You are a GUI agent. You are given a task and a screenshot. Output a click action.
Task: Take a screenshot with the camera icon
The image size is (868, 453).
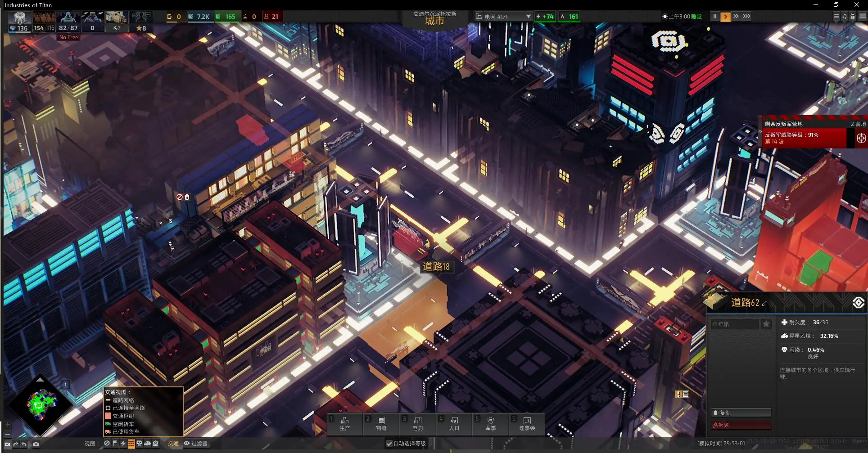[36, 444]
